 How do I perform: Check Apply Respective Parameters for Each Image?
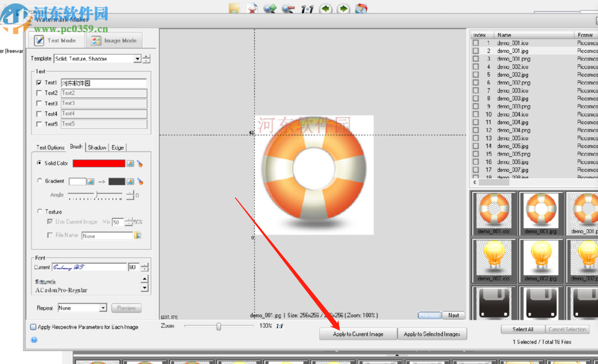click(33, 327)
